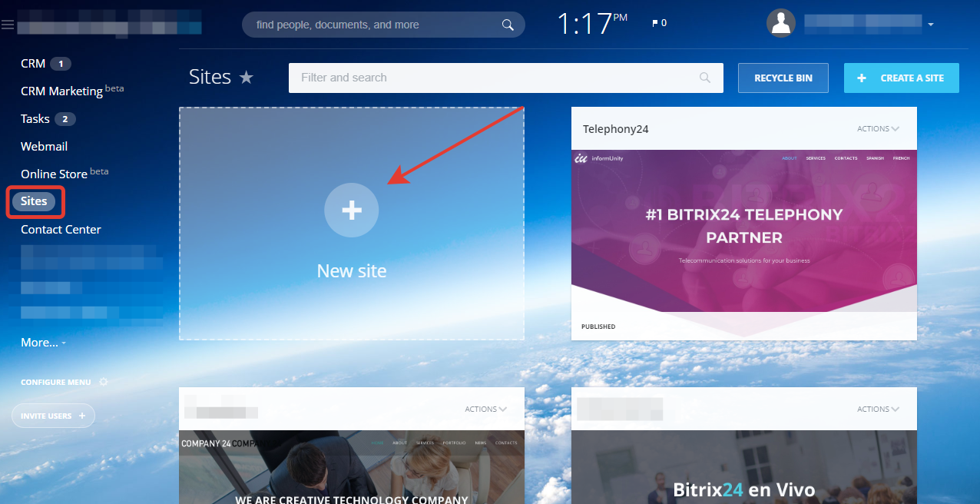The image size is (980, 504).
Task: Toggle the hamburger menu icon at top left
Action: (8, 25)
